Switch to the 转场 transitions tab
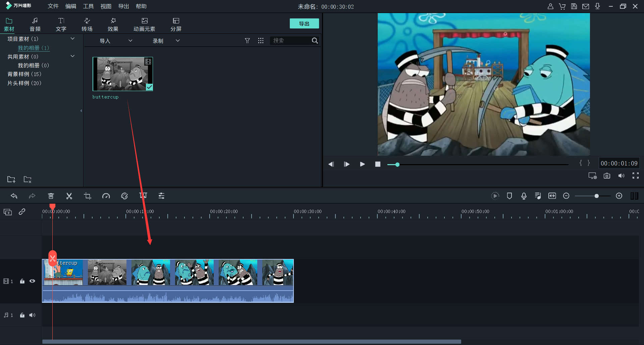 pyautogui.click(x=87, y=24)
